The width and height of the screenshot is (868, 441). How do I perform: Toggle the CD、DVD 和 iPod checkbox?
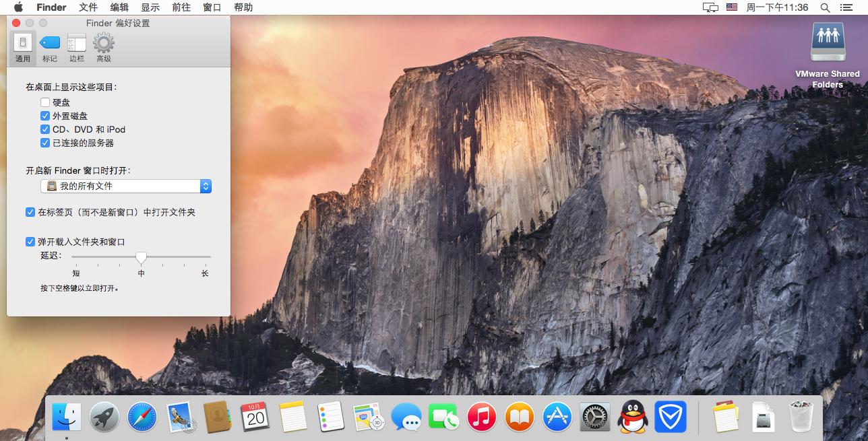coord(45,129)
